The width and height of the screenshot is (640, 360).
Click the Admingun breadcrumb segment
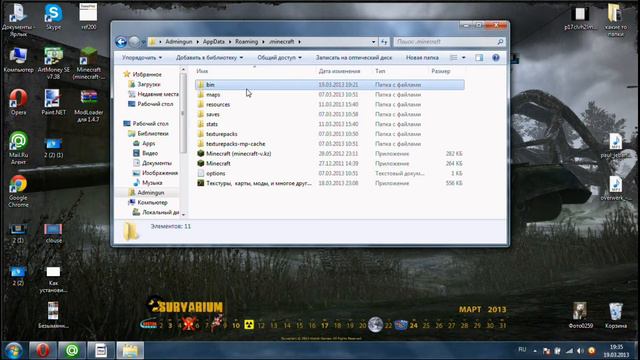point(179,42)
